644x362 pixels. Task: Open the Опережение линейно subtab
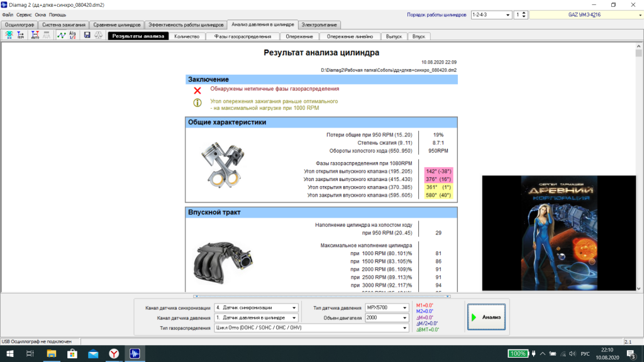[350, 36]
